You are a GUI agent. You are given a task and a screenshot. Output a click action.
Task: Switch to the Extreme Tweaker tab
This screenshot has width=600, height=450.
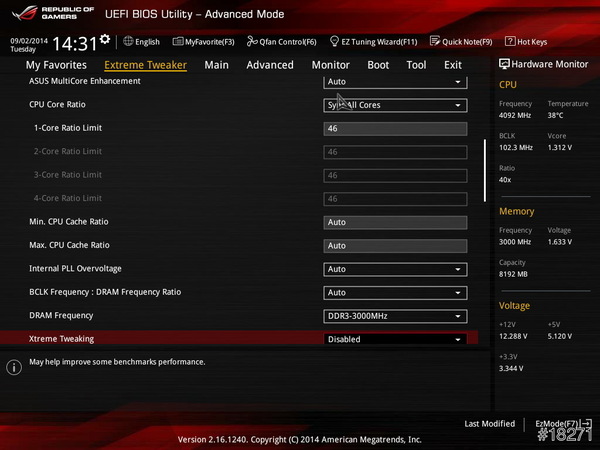point(145,65)
